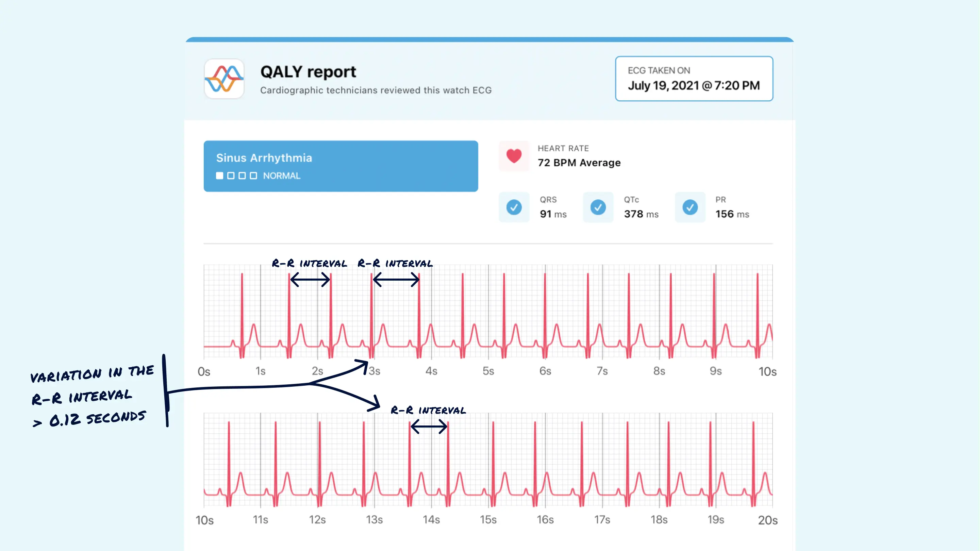The image size is (980, 551).
Task: Click the 72 BPM Average reading
Action: 579,163
